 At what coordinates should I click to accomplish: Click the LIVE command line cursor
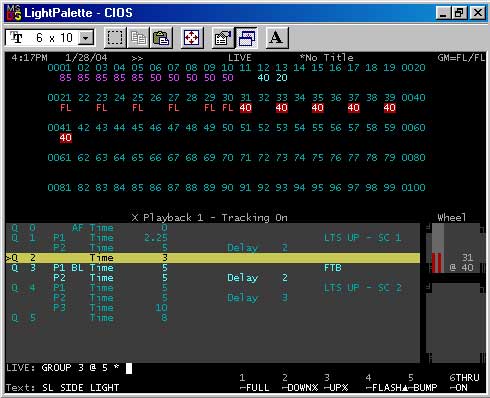coord(129,368)
